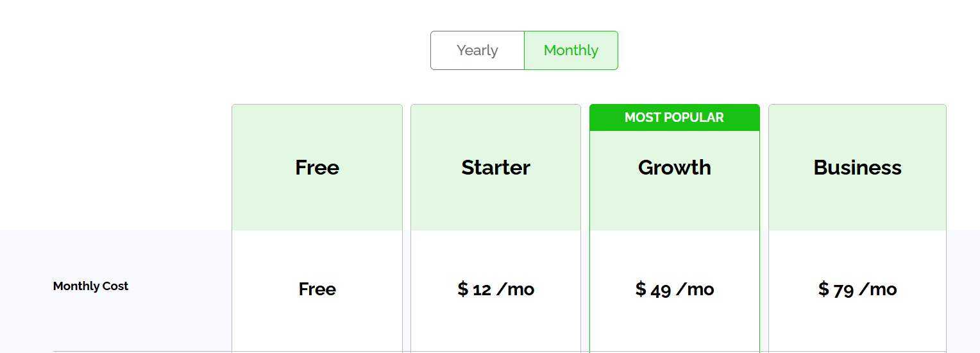Click the $ 12 /mo Starter price

[x=496, y=289]
